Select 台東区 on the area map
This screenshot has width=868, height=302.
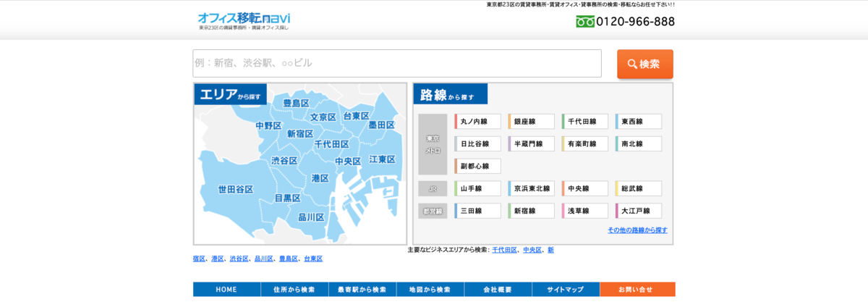(x=356, y=116)
